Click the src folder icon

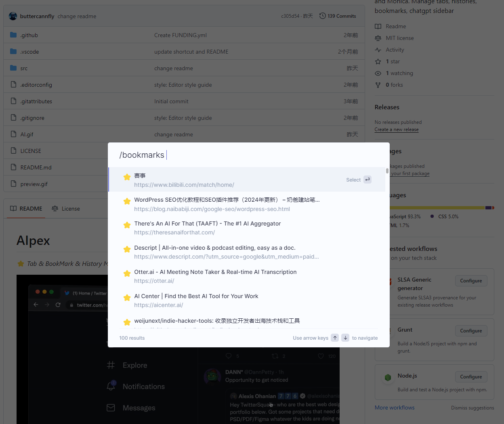pos(13,68)
